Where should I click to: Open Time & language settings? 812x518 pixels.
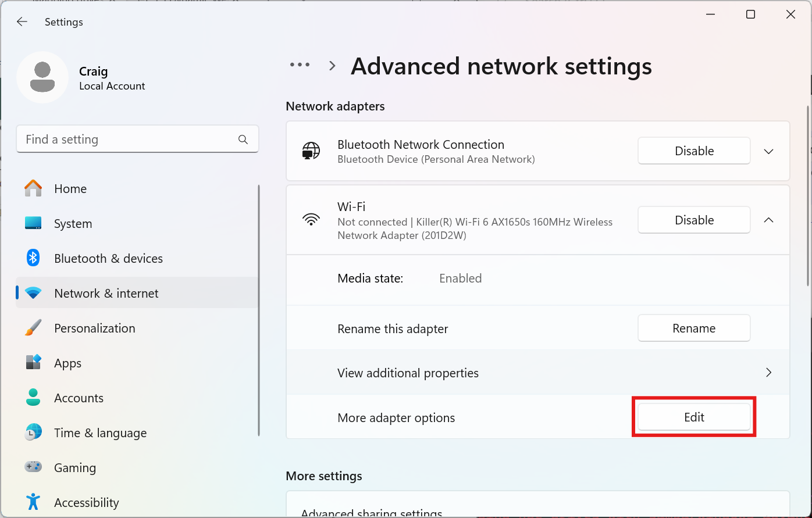click(138, 433)
